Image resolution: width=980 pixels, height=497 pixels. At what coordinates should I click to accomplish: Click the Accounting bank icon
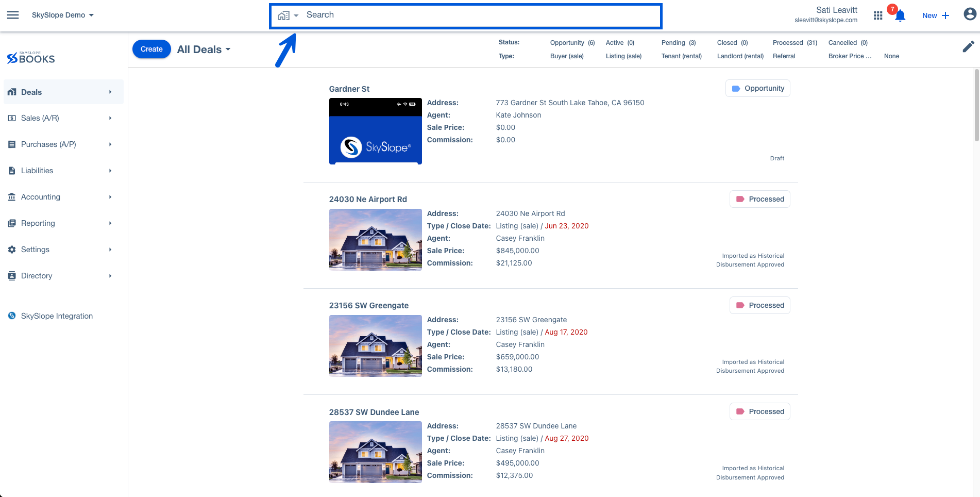coord(12,197)
